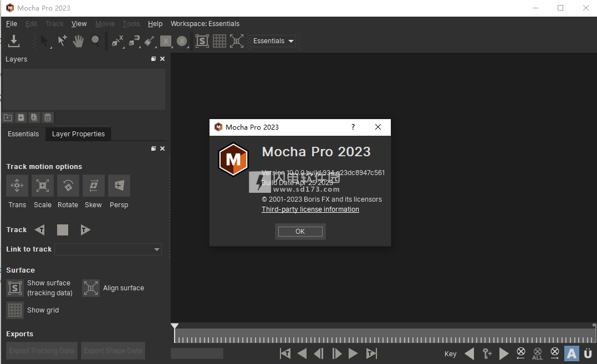This screenshot has height=364, width=597.
Task: Click OK in the Mocha Pro 2023 dialog
Action: click(x=300, y=231)
